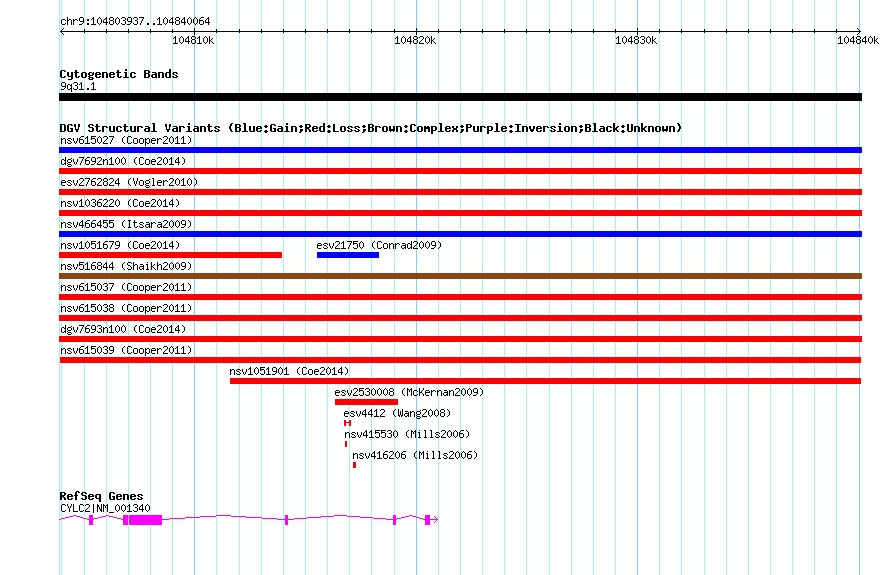Click the large magenta CYLC2 exon block
Screen dimensions: 890x575
143,519
